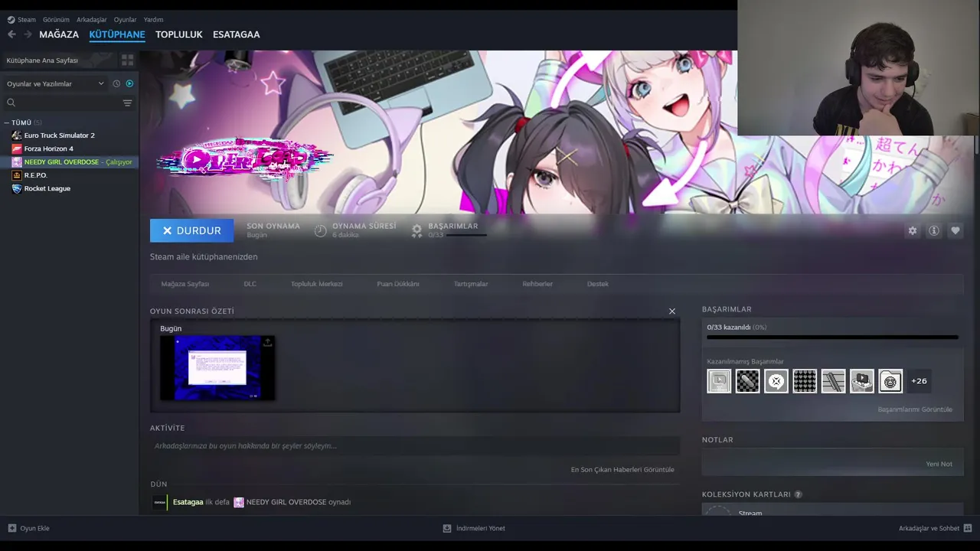This screenshot has width=980, height=551.
Task: Click the DURDUR stop button
Action: coord(191,230)
